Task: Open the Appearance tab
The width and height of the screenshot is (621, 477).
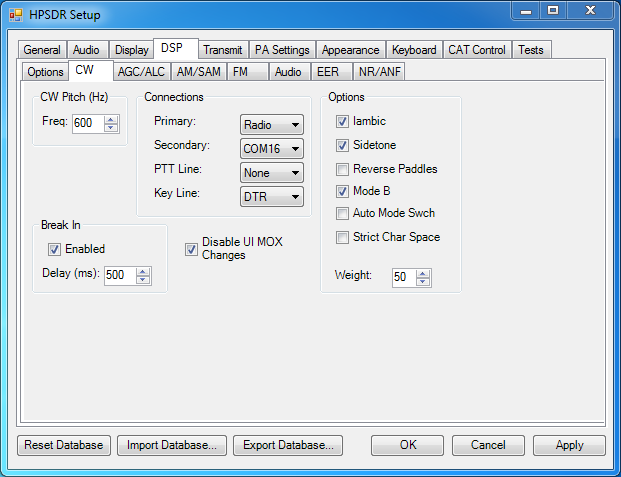Action: (351, 50)
